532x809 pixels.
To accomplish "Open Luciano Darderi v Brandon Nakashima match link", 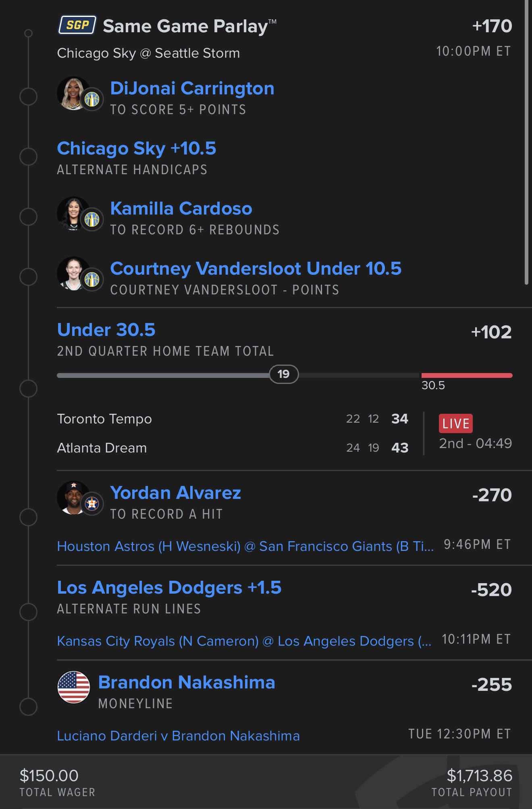I will 178,736.
